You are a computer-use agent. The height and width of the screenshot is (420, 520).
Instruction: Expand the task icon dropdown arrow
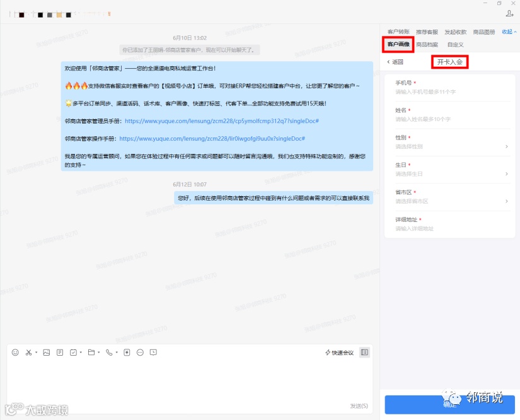click(81, 353)
